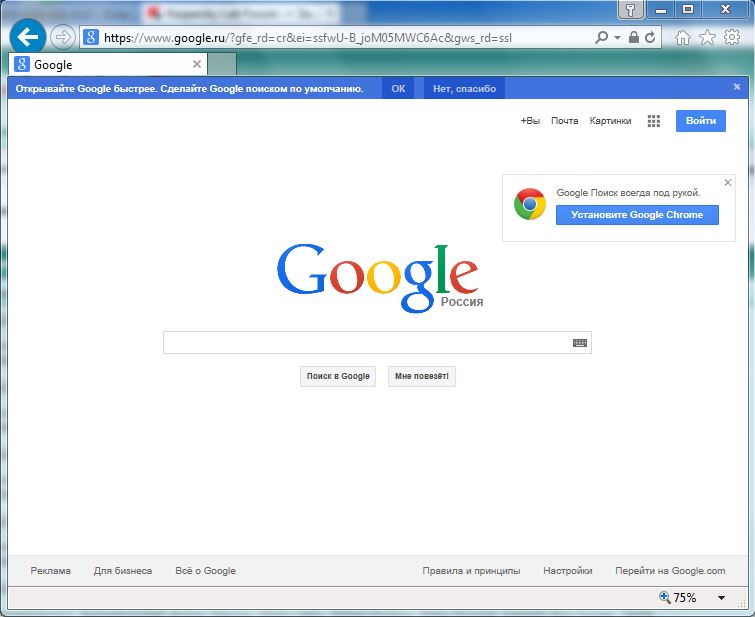Image resolution: width=755 pixels, height=617 pixels.
Task: Open the Почта link
Action: (x=564, y=120)
